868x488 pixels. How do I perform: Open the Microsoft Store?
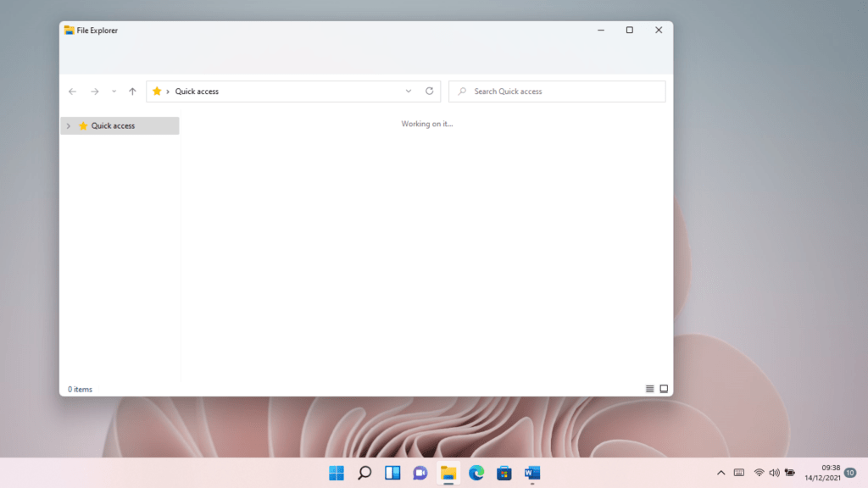(x=504, y=473)
